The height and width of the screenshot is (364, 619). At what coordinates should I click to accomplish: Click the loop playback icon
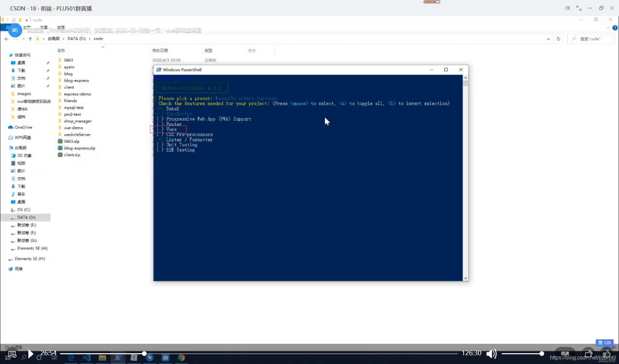click(x=588, y=354)
